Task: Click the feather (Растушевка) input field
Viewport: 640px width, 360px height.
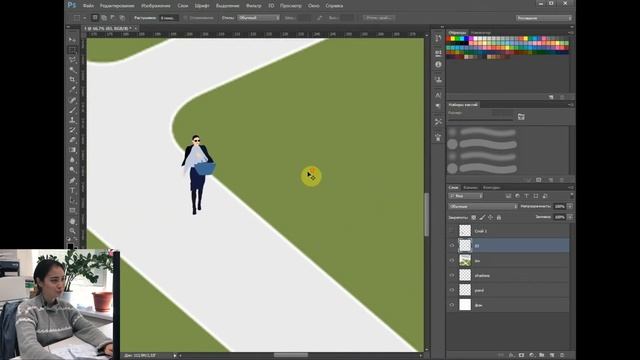Action: 169,18
